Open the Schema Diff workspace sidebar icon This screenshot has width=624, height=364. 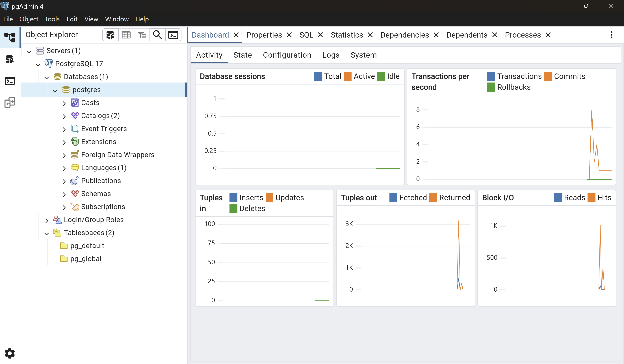[10, 103]
